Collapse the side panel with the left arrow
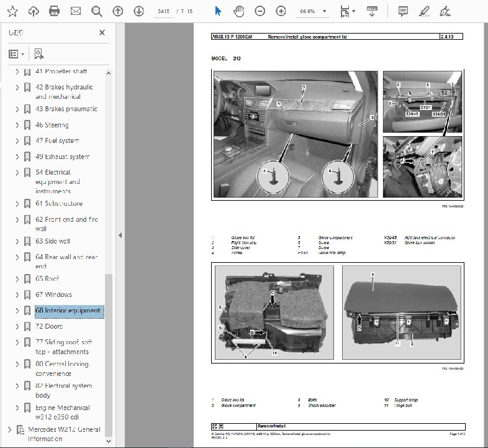 pos(120,235)
